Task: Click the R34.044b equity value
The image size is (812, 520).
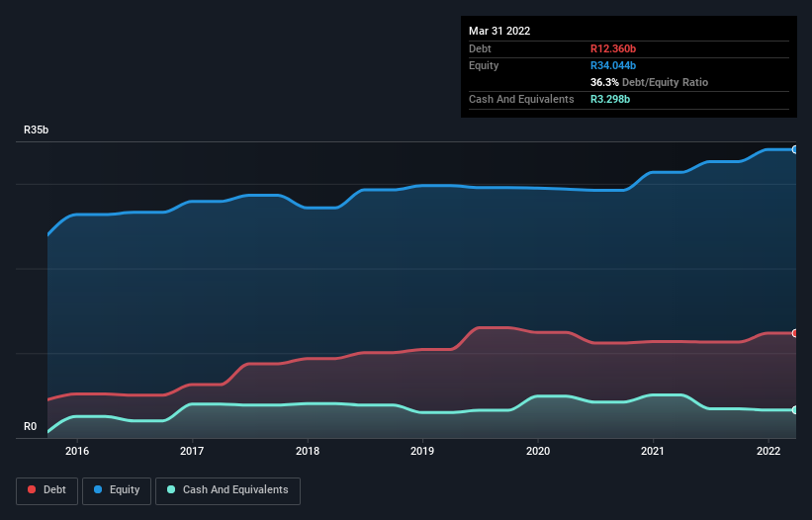Action: pos(613,65)
